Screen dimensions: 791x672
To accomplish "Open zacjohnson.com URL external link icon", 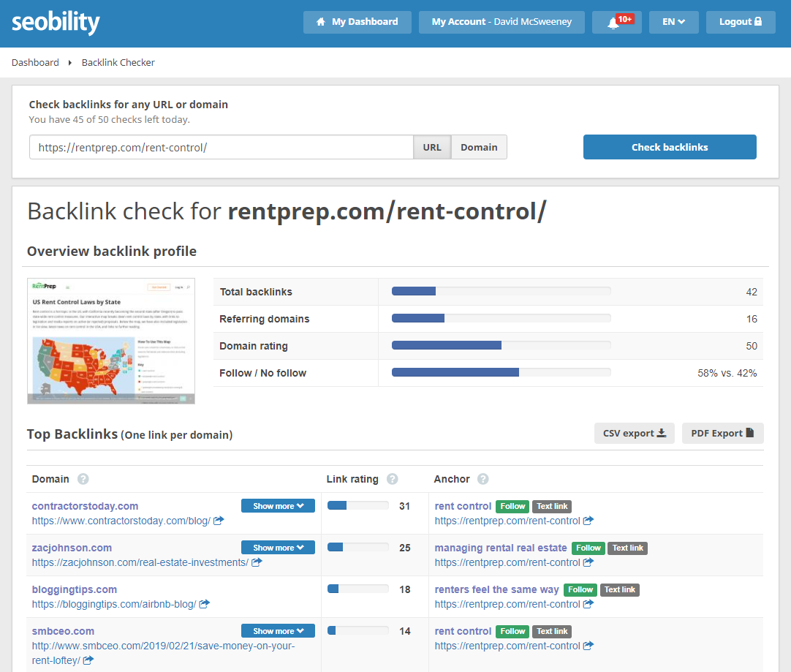I will 257,562.
